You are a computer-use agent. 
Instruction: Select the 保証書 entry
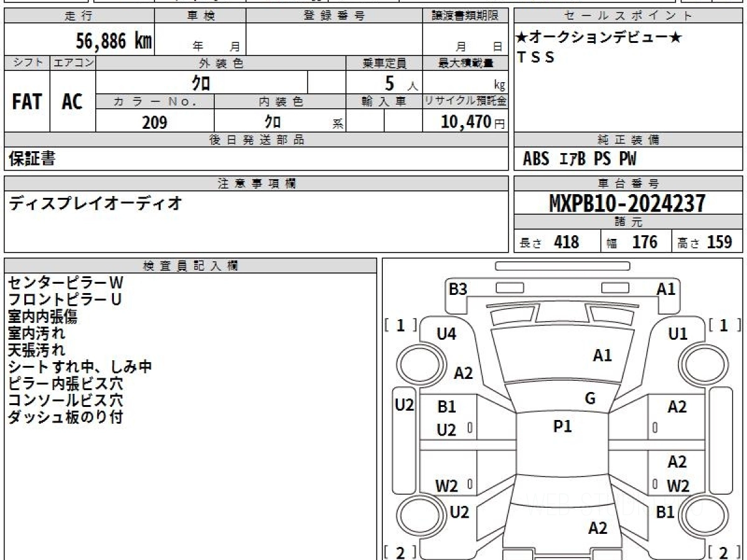[32, 159]
